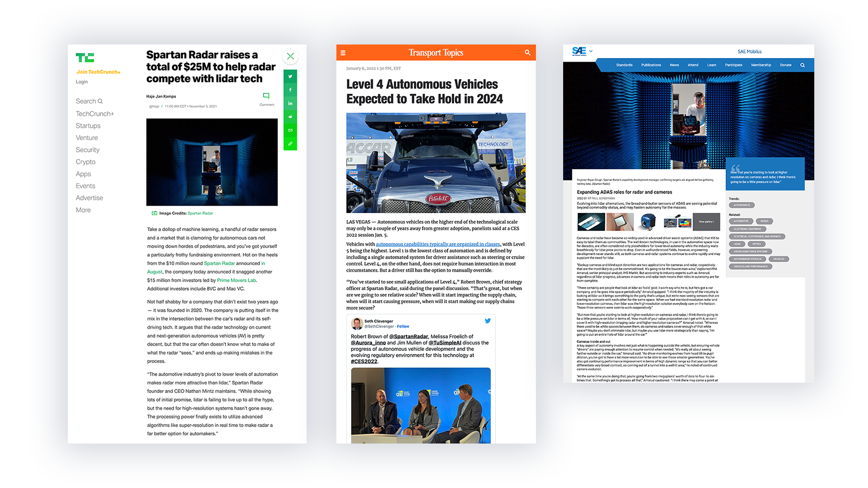Open the Standards menu on SAE navbar
Image resolution: width=868 pixels, height=488 pixels.
click(x=624, y=65)
